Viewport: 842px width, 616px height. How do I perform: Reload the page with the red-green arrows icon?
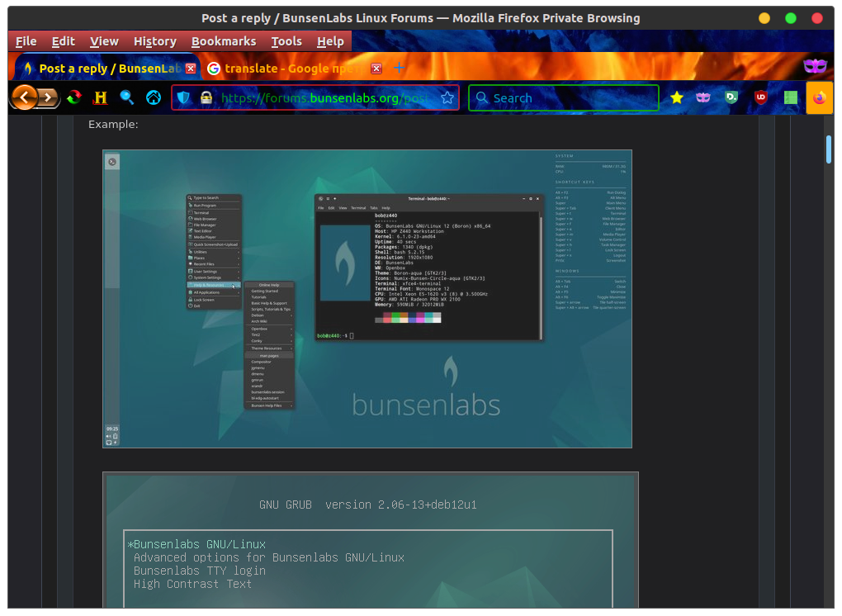[74, 97]
